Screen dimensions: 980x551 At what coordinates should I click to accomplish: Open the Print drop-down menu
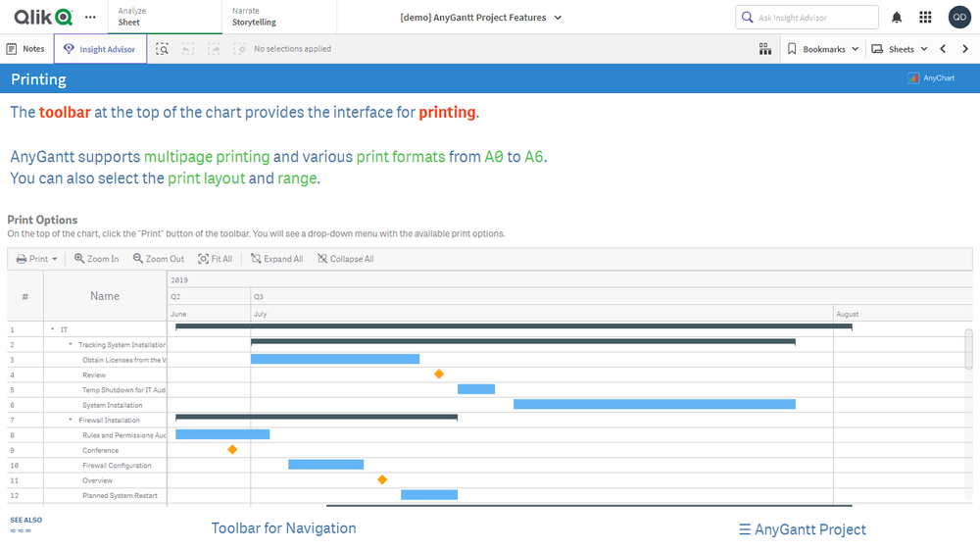37,259
